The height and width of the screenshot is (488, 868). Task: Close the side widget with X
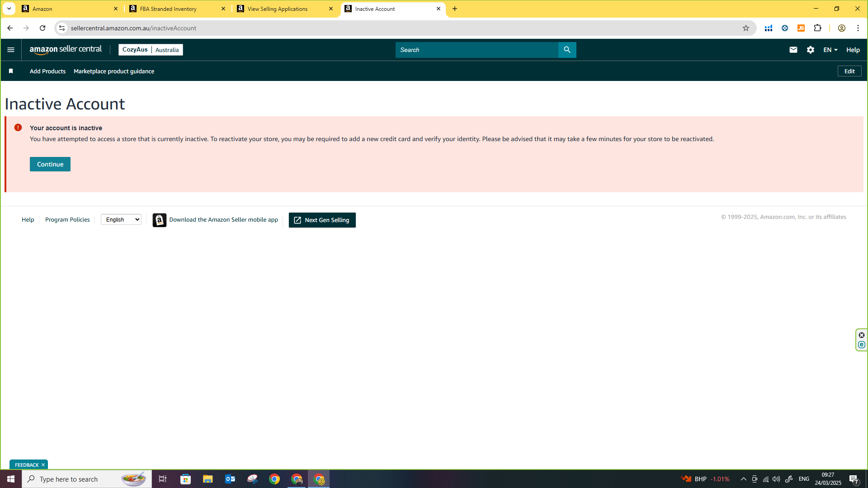click(x=862, y=335)
